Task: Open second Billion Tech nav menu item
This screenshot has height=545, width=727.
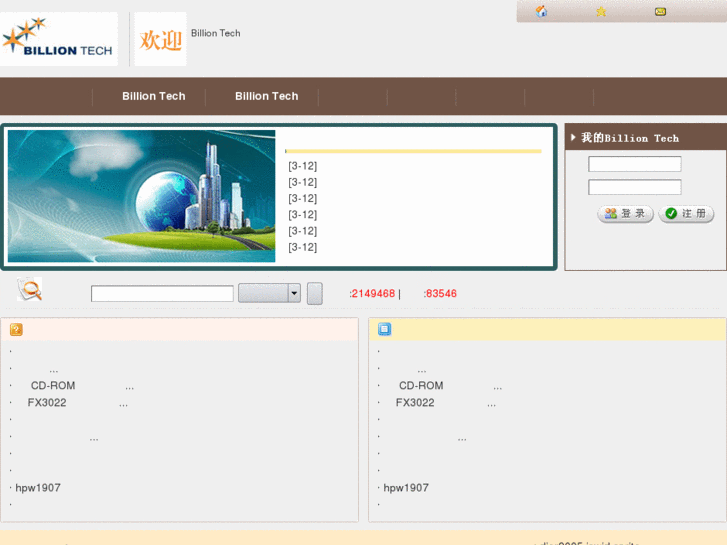Action: click(x=267, y=96)
